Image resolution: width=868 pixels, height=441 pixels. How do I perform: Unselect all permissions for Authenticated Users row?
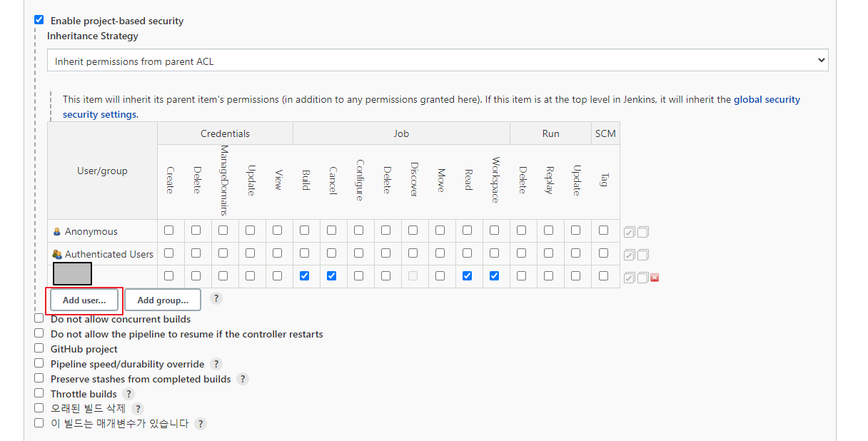coord(643,255)
